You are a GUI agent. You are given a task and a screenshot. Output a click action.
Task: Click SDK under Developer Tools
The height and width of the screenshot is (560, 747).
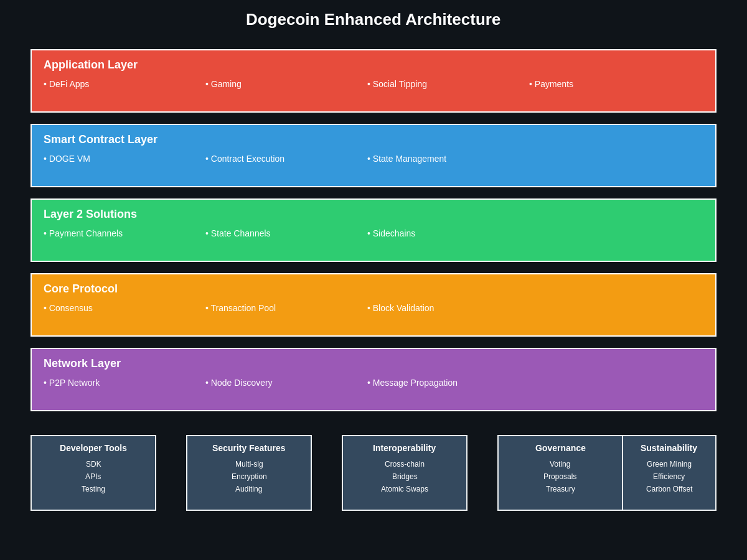[93, 464]
